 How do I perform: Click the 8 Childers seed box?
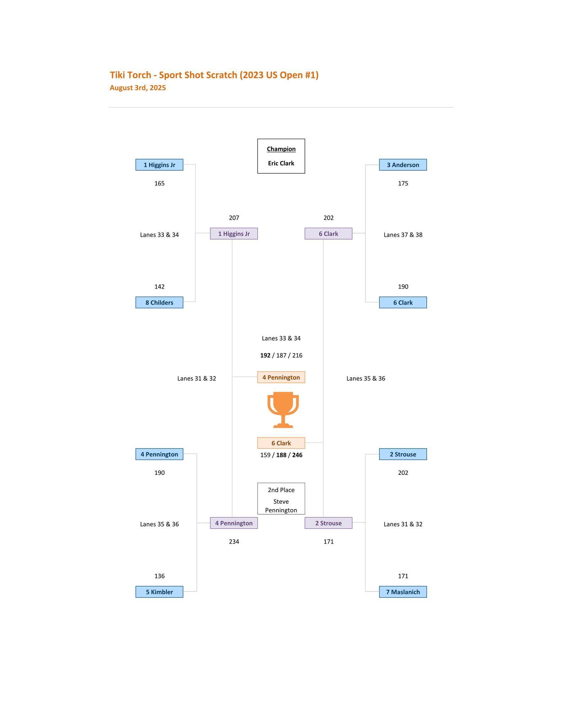click(159, 303)
